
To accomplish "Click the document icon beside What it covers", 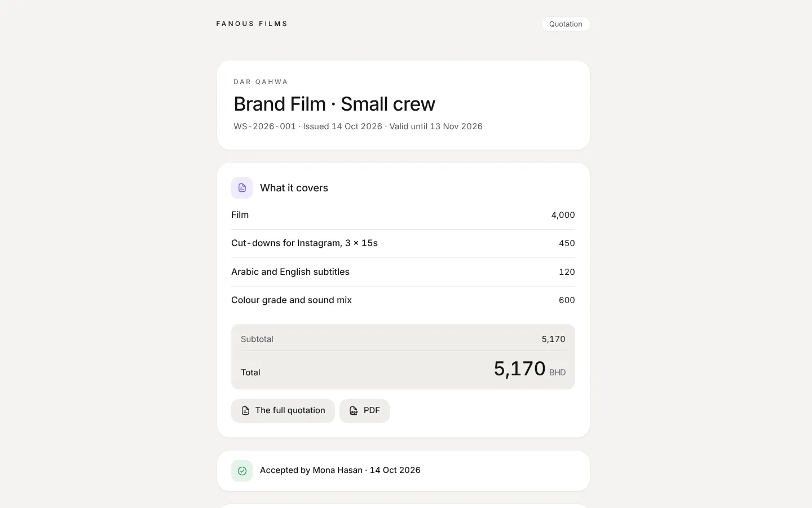I will (x=242, y=188).
